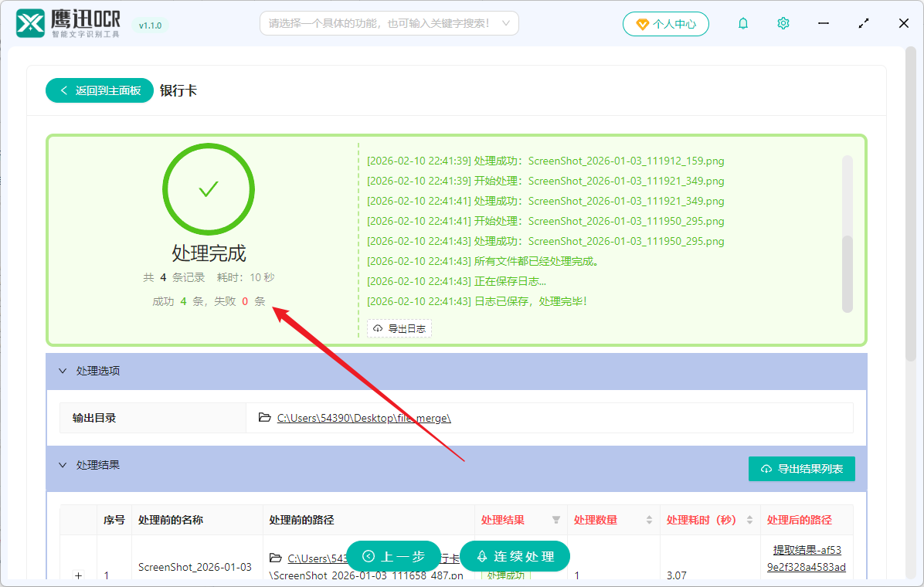Viewport: 924px width, 587px height.
Task: Expand row 1 with the plus button
Action: click(x=78, y=575)
